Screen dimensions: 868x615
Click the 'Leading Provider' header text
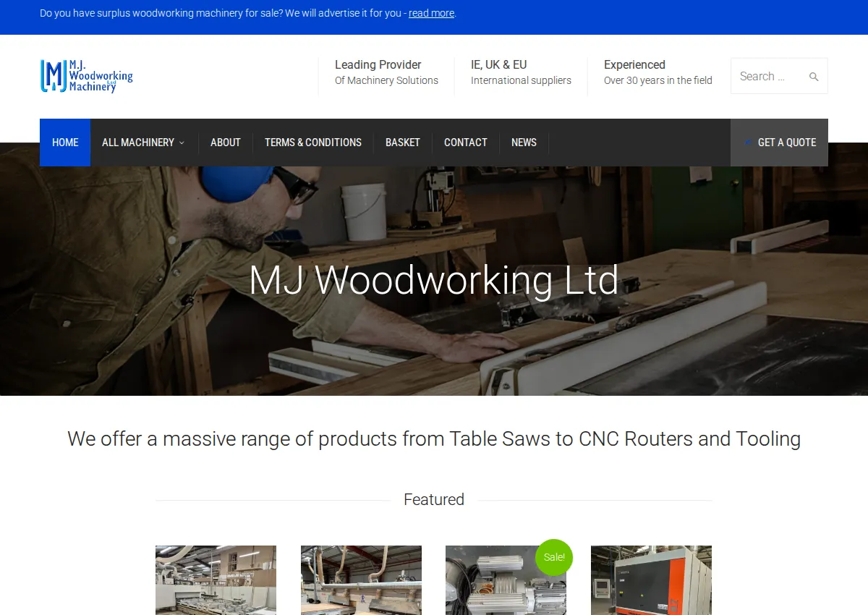[378, 64]
